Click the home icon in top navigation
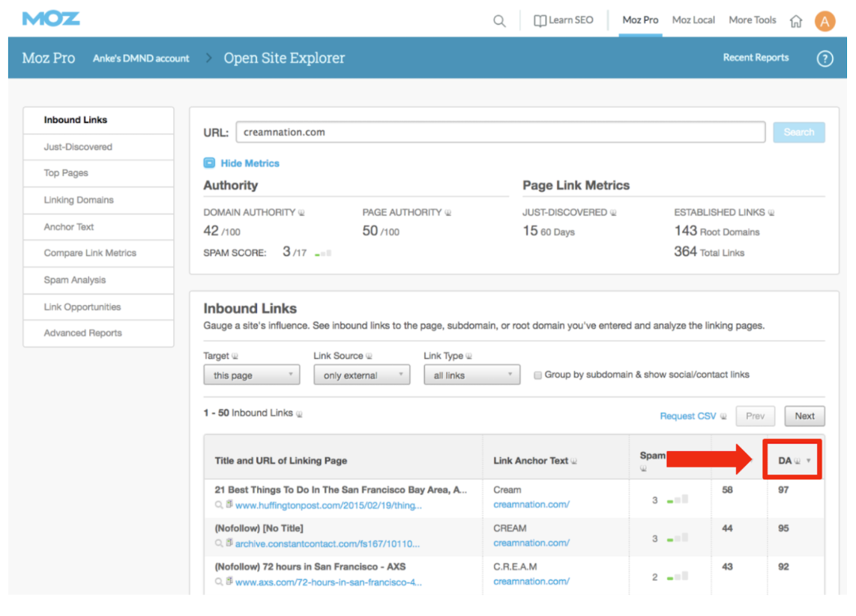This screenshot has width=856, height=616. coord(796,21)
